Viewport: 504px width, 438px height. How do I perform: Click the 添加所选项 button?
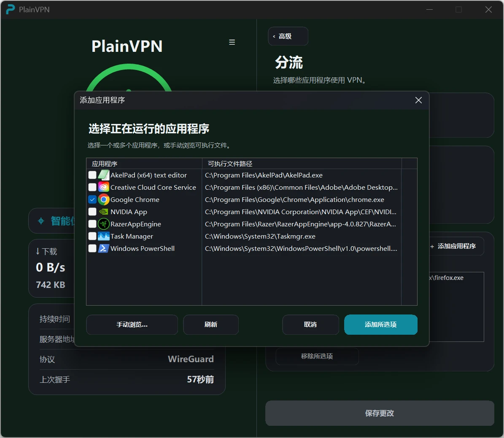(x=380, y=325)
